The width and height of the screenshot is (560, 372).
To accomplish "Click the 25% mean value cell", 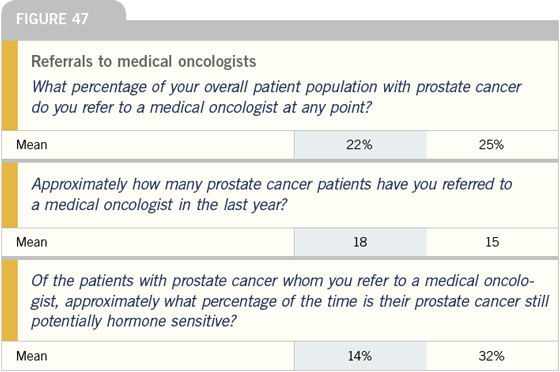I will pyautogui.click(x=492, y=145).
